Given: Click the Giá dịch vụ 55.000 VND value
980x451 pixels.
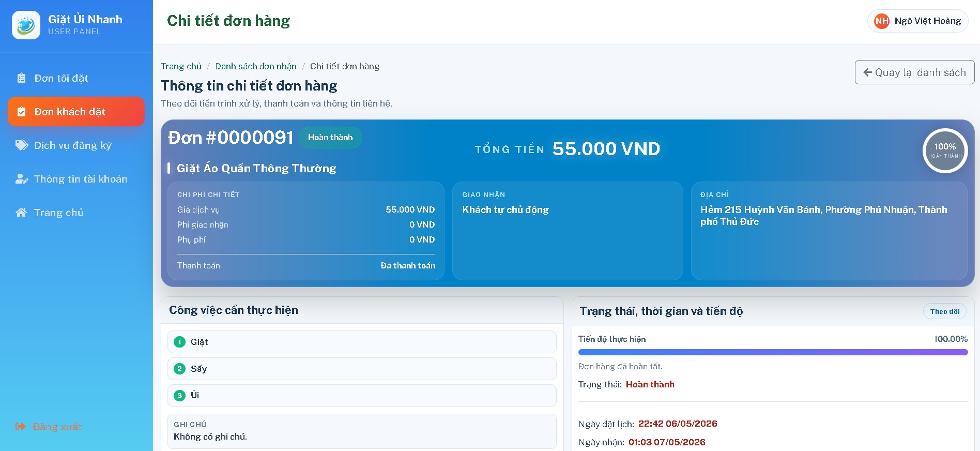Looking at the screenshot, I should coord(410,209).
